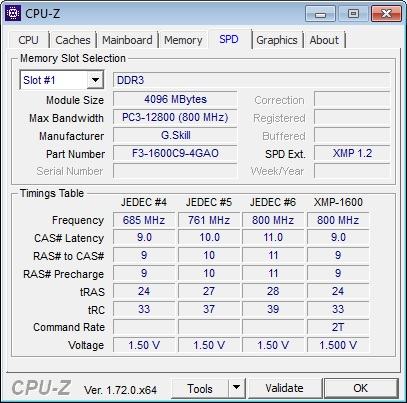Viewport: 407px width, 403px height.
Task: Click the Tools button
Action: pos(200,388)
